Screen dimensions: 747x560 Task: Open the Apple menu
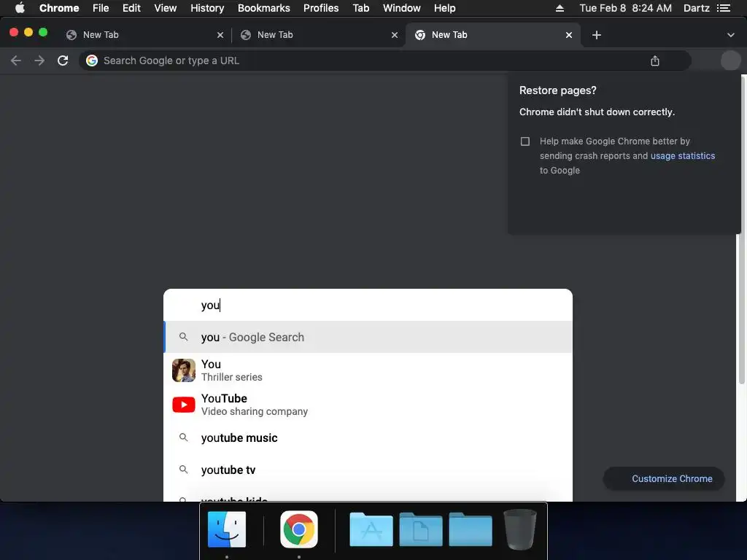pyautogui.click(x=20, y=8)
